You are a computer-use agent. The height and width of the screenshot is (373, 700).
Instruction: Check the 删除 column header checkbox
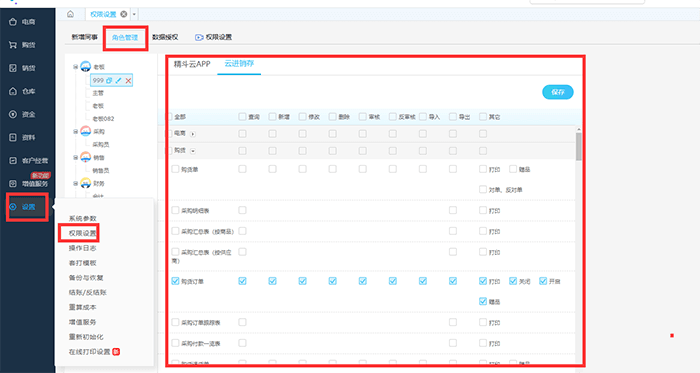pos(333,116)
